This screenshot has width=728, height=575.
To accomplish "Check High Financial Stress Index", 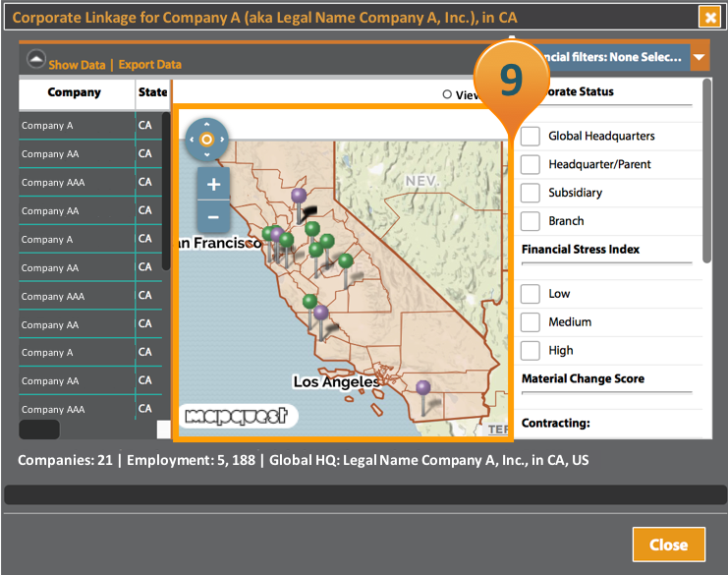I will (530, 350).
